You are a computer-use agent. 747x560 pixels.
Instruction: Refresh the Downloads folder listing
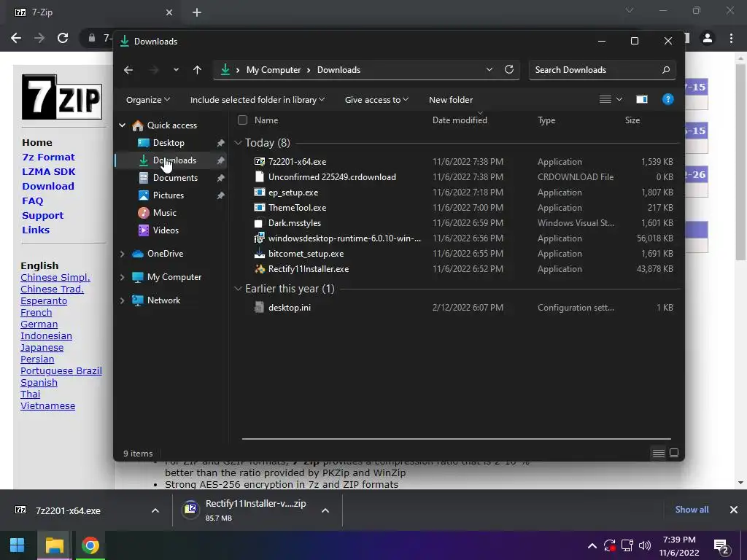point(508,69)
